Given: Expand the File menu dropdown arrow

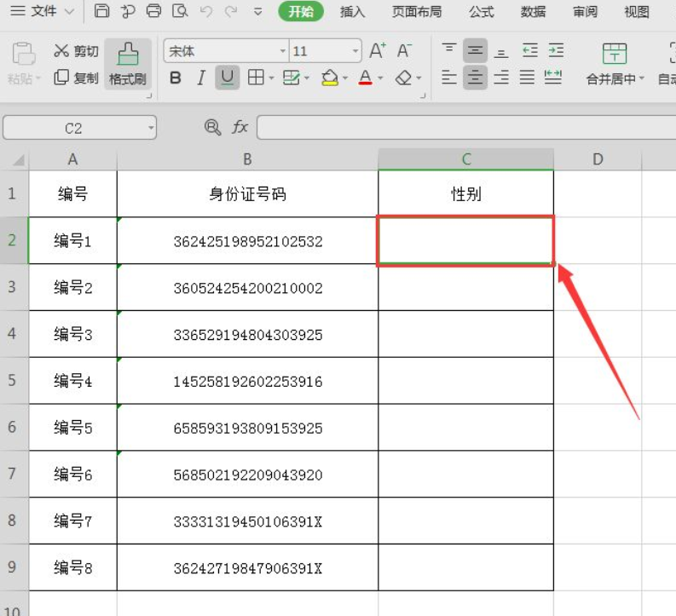Looking at the screenshot, I should click(x=69, y=11).
